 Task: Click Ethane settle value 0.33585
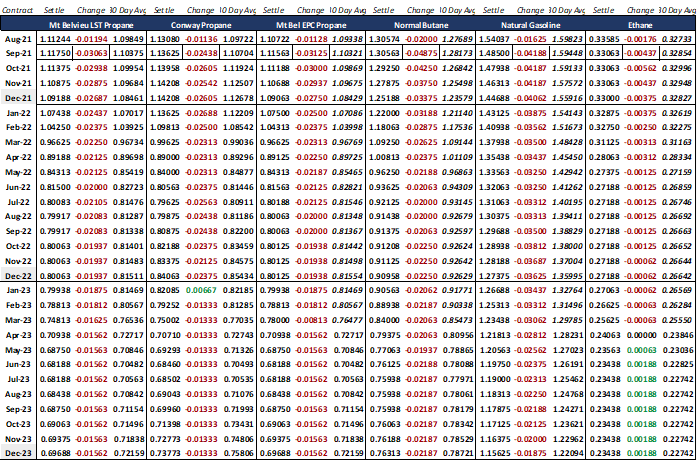(x=604, y=39)
